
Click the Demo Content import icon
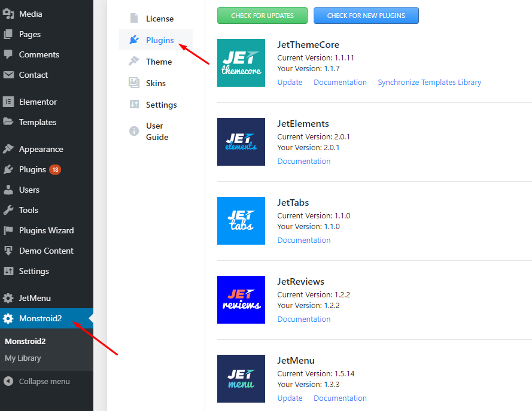(x=8, y=251)
